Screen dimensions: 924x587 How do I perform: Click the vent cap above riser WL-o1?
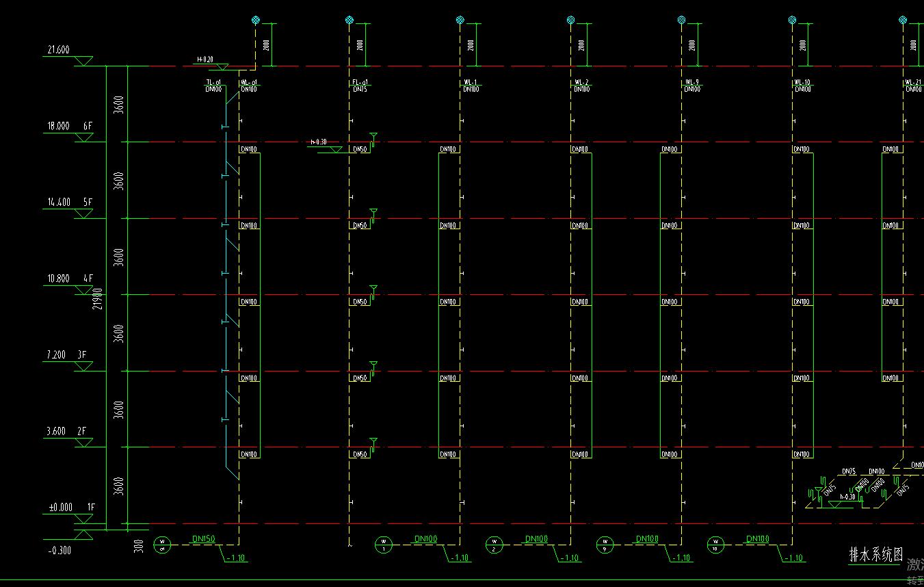point(256,20)
